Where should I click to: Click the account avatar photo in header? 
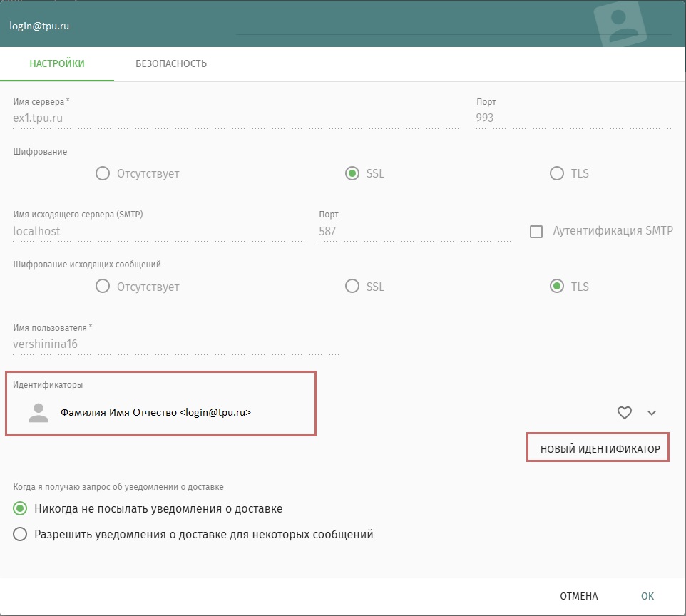pos(620,24)
